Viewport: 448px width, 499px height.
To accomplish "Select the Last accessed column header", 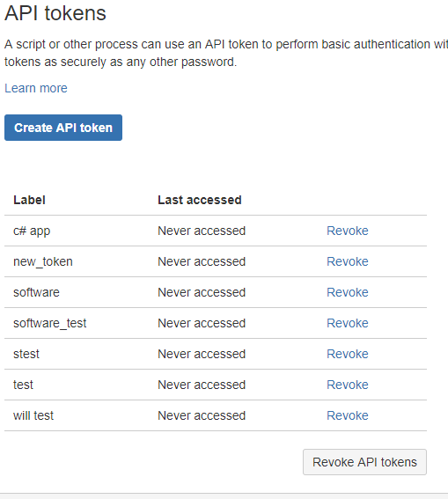I will [x=200, y=200].
